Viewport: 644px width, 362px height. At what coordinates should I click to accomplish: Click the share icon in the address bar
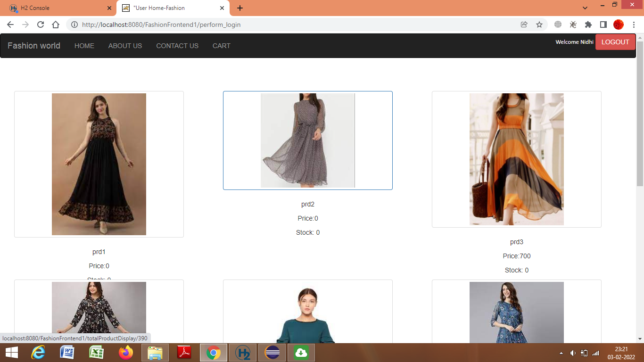[524, 24]
